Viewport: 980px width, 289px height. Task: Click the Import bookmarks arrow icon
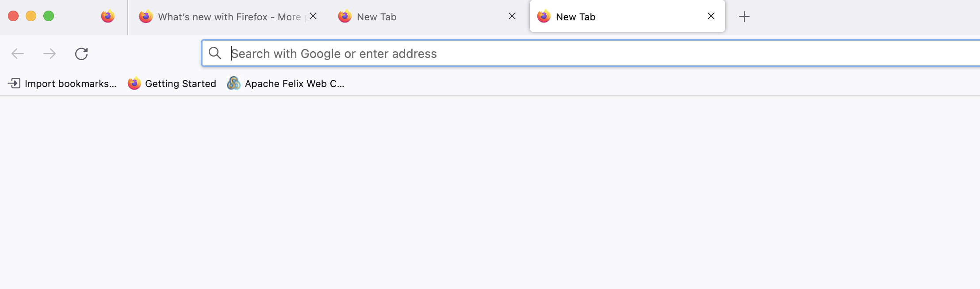pyautogui.click(x=15, y=84)
